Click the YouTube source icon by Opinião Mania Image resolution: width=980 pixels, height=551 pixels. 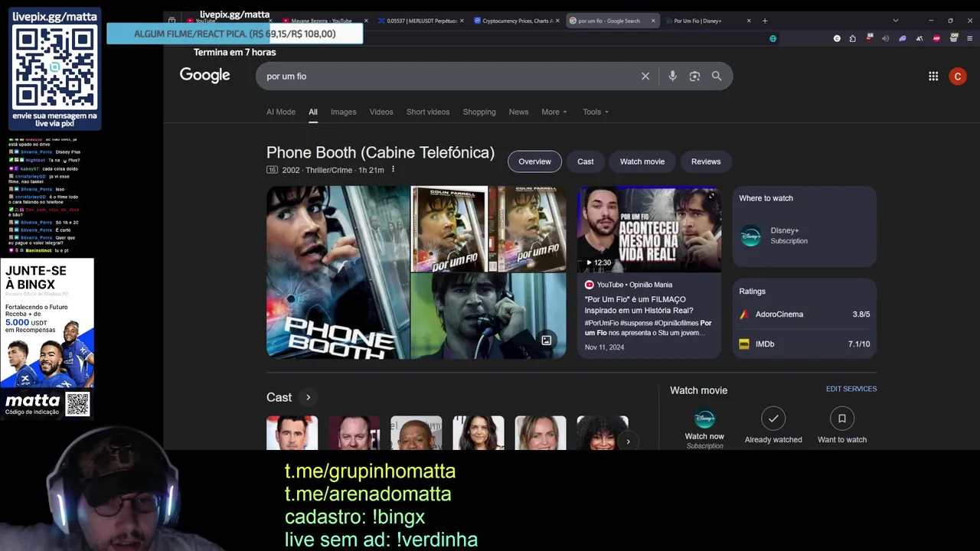pyautogui.click(x=590, y=285)
